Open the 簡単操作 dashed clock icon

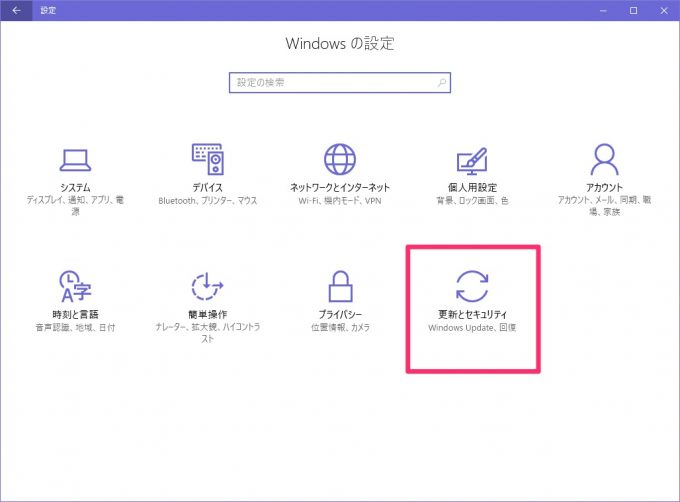[x=208, y=286]
